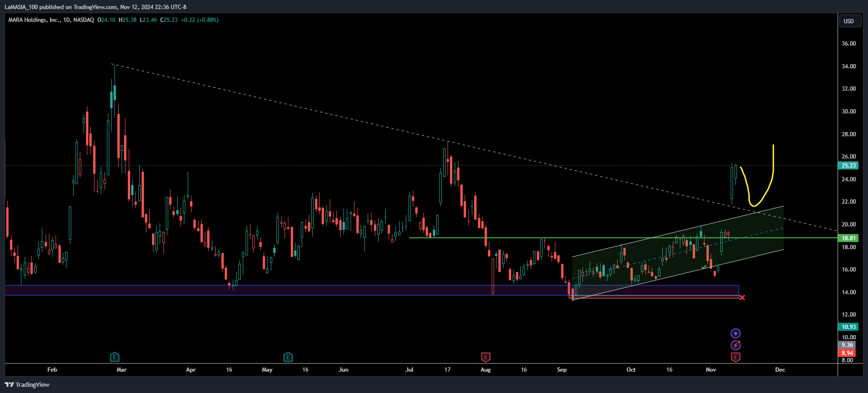The height and width of the screenshot is (393, 868).
Task: Click the close value C25.23
Action: point(169,20)
